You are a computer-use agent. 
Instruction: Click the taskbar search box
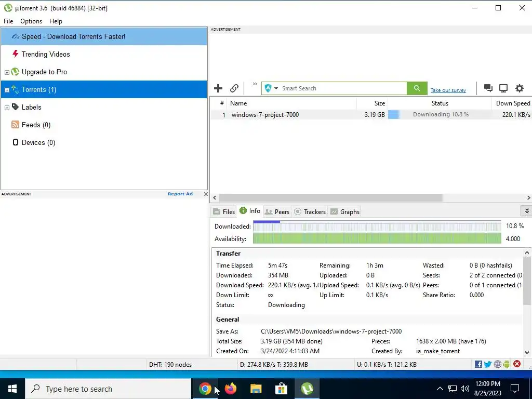[x=108, y=389]
